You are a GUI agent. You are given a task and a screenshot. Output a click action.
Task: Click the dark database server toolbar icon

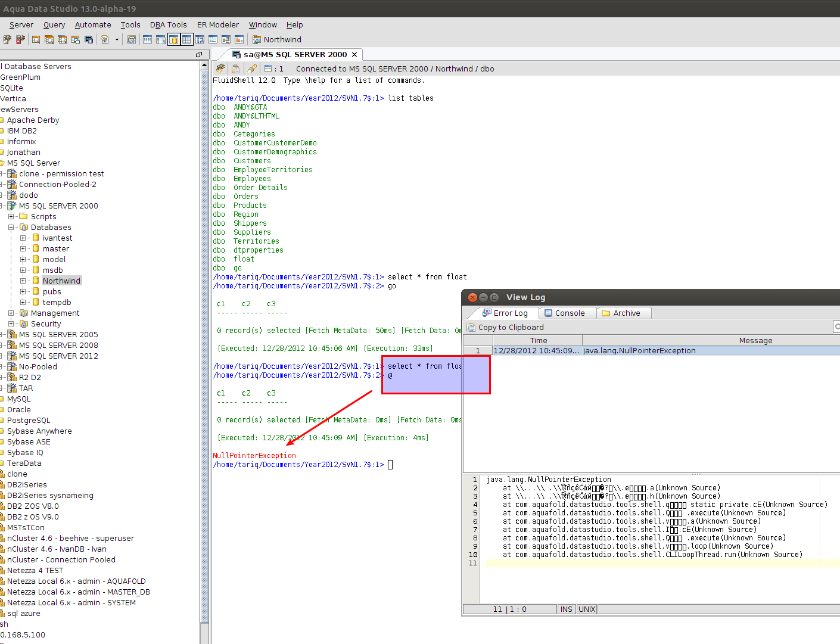point(89,39)
